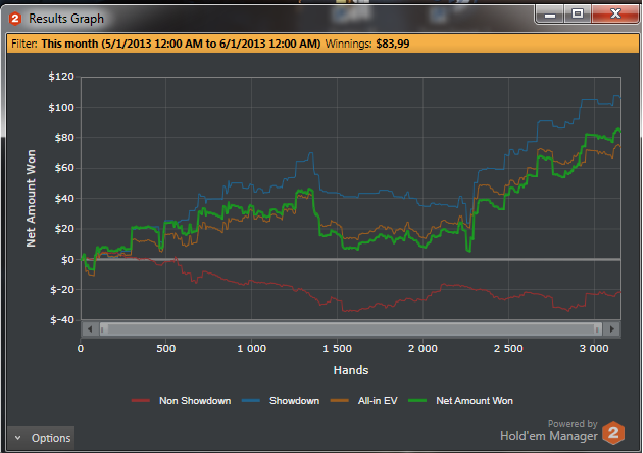Viewport: 643px width, 453px height.
Task: Click the right handle of the range scrollbar
Action: (x=597, y=329)
